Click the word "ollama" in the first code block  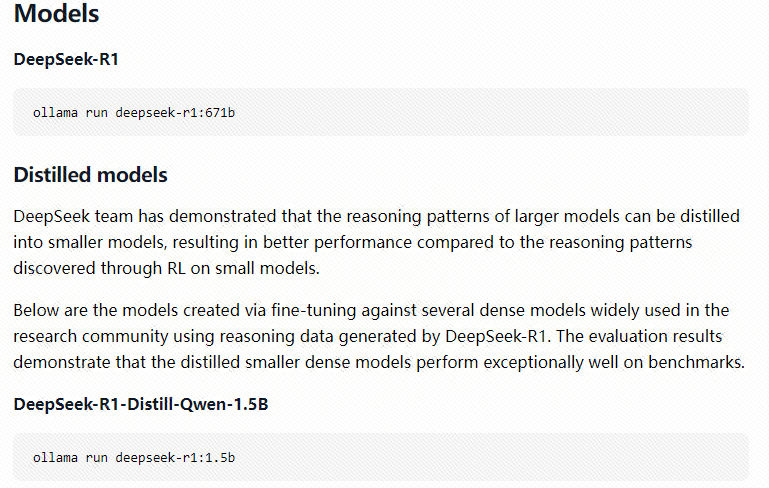coord(55,113)
